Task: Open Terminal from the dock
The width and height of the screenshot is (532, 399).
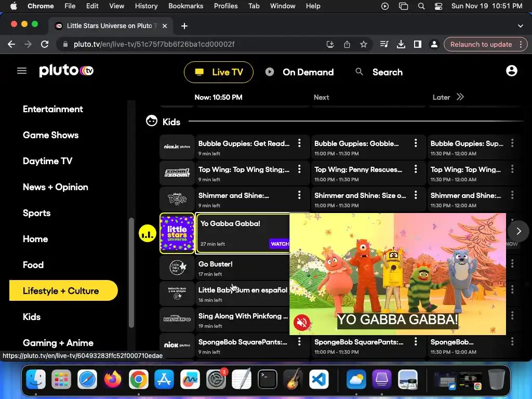Action: tap(268, 379)
